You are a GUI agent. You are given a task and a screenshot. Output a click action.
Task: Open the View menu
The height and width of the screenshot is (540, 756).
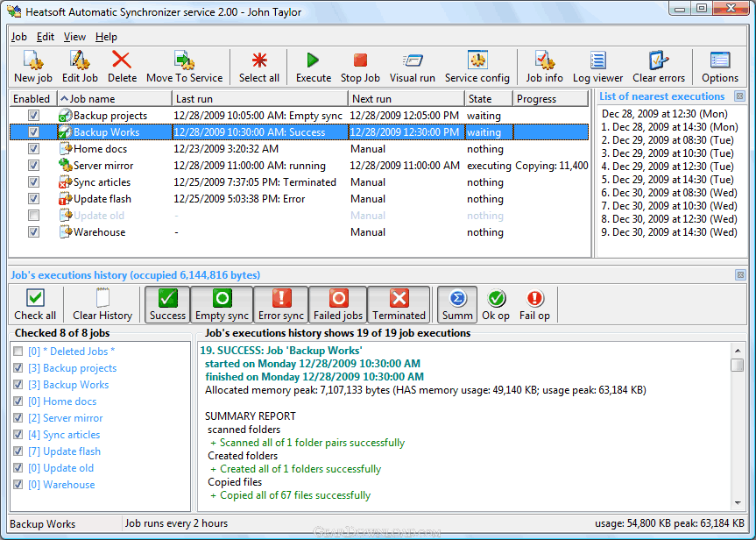pos(74,37)
